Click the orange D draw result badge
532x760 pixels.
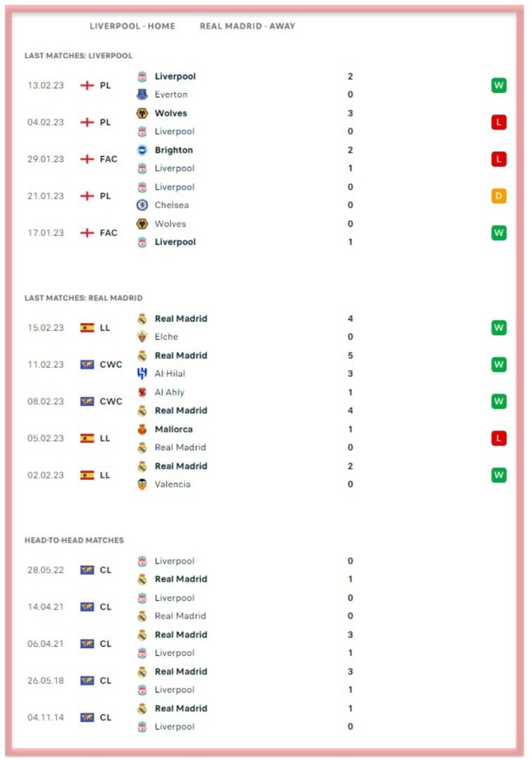498,196
